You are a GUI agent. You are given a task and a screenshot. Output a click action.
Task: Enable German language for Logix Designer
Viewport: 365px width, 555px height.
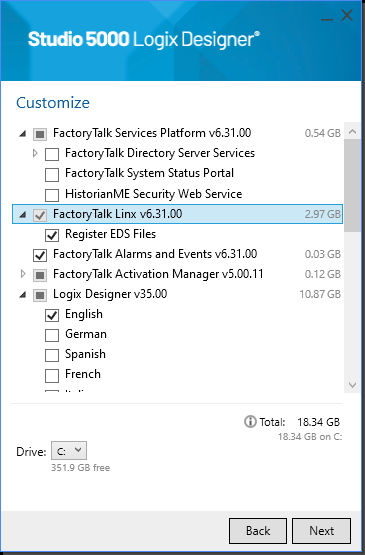[x=52, y=335]
